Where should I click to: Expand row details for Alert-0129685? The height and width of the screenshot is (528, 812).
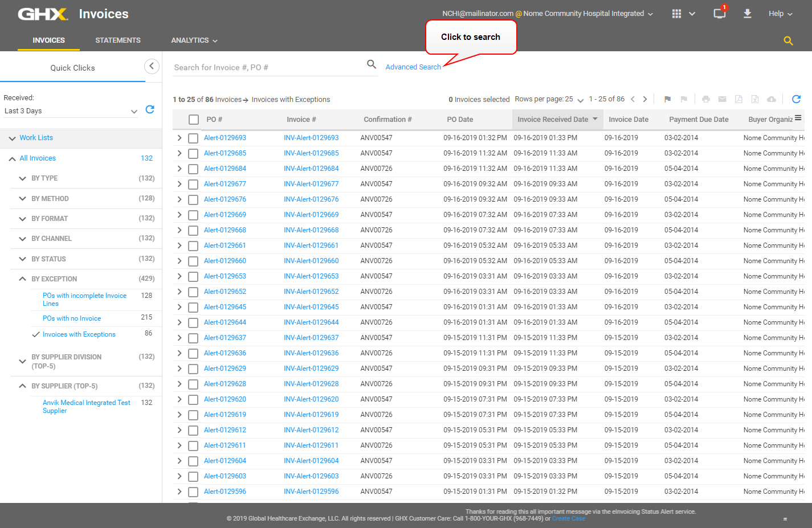tap(179, 153)
